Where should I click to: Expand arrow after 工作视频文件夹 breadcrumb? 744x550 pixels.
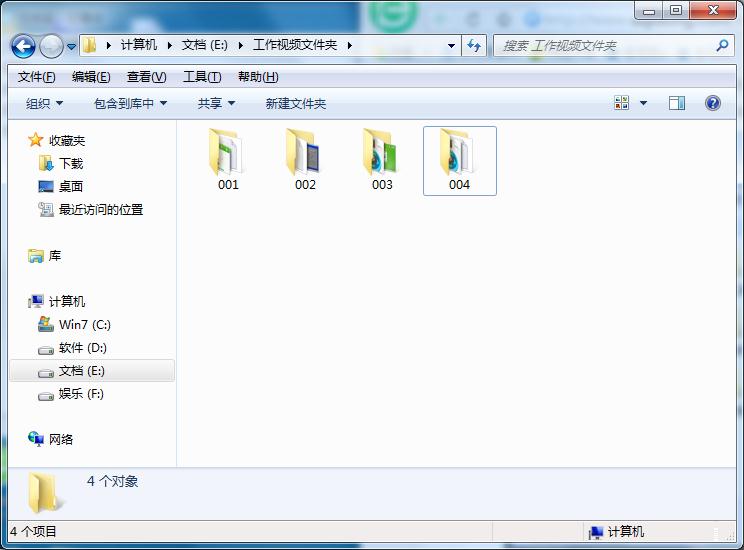click(x=350, y=46)
